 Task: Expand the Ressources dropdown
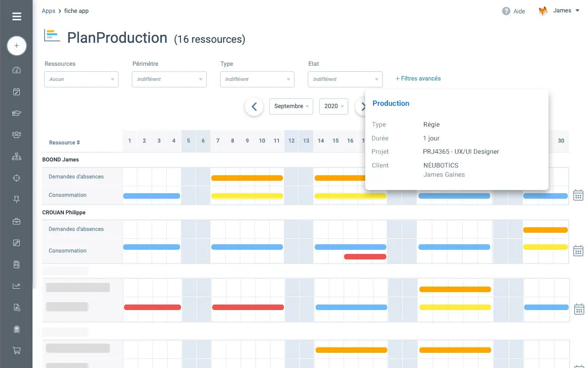pos(81,79)
